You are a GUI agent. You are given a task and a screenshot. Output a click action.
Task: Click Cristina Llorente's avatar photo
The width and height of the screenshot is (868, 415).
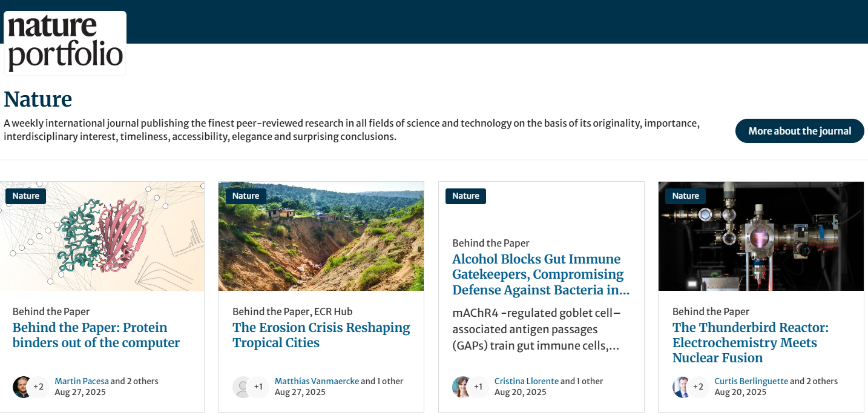tap(462, 387)
